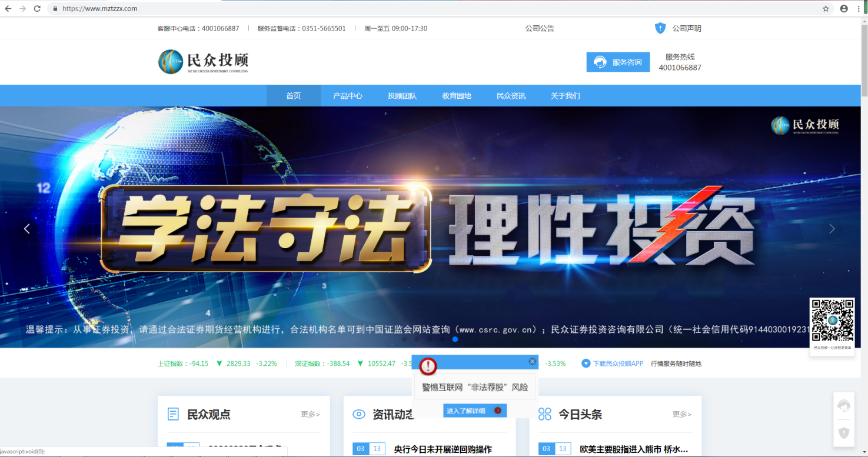Click the 民众投顾 logo in the header
Image resolution: width=868 pixels, height=457 pixels.
pyautogui.click(x=204, y=62)
